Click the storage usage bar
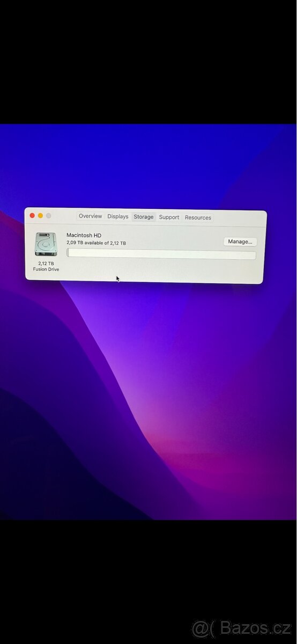297x644 pixels. point(161,253)
